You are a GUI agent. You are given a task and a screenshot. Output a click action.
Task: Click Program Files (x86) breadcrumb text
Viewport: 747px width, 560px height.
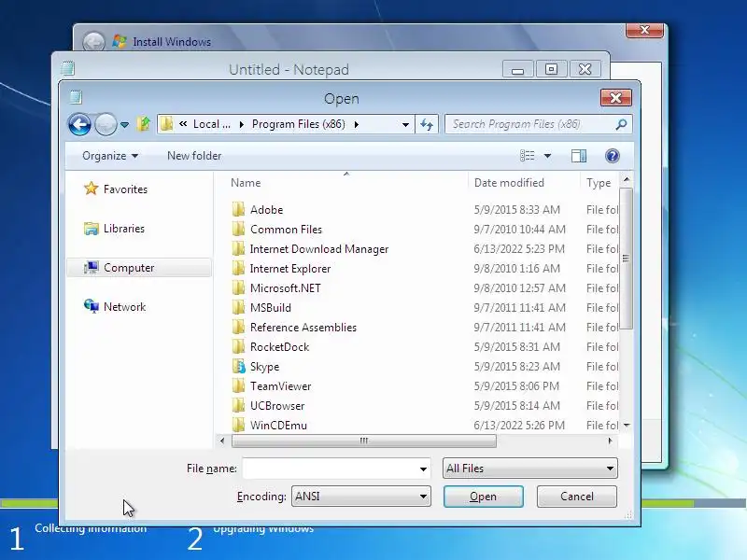pos(299,124)
